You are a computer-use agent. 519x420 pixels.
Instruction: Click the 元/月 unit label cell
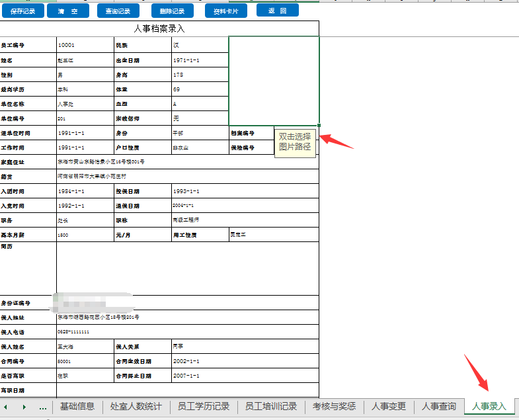(143, 235)
